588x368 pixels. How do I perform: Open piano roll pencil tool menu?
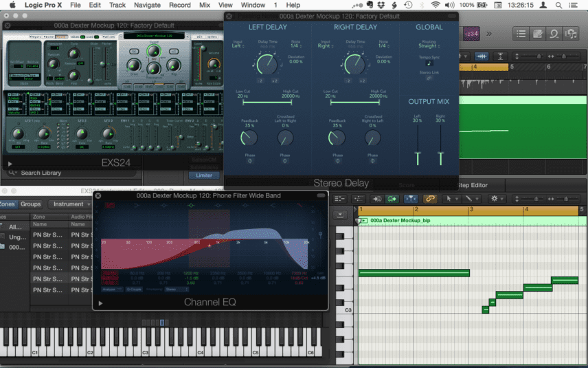click(472, 199)
